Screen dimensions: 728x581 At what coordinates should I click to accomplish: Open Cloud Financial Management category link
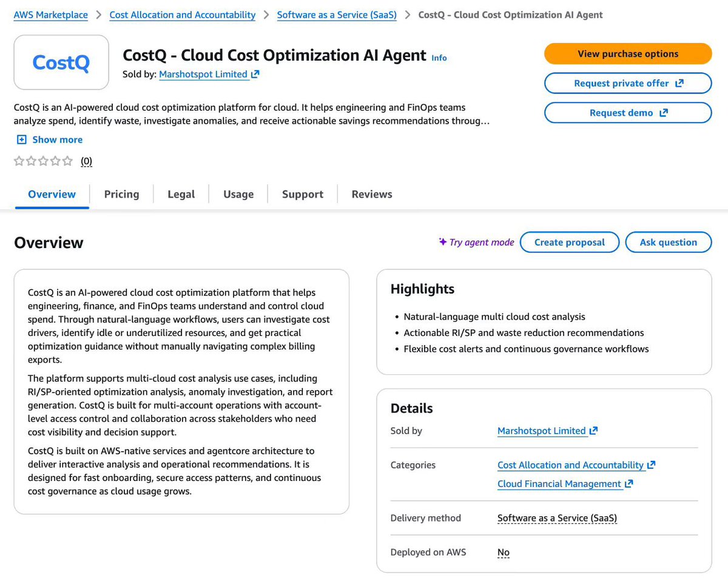559,484
